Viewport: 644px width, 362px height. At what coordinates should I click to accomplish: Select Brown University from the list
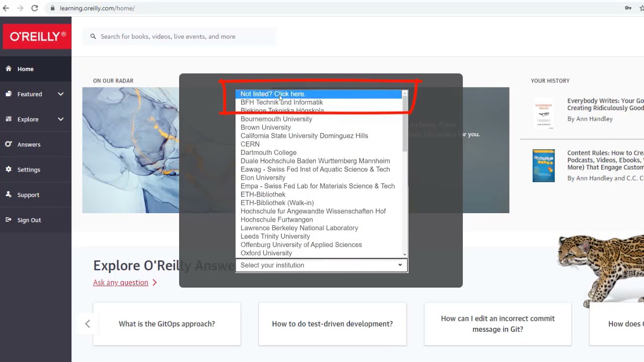[318, 127]
